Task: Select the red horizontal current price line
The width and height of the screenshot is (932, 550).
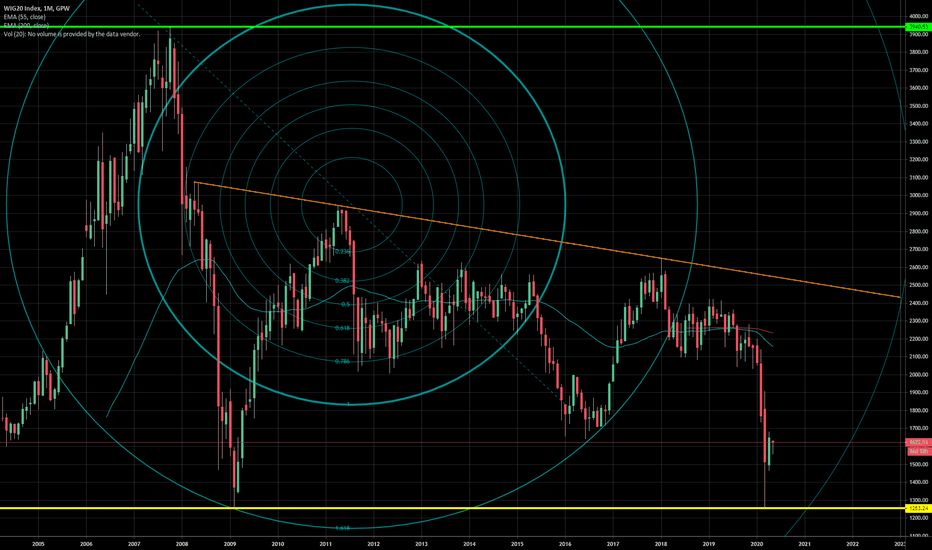Action: pos(452,443)
